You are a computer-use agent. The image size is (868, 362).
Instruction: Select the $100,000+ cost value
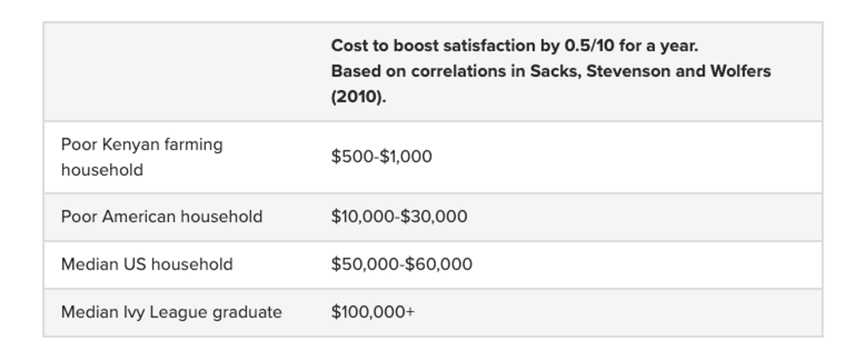(373, 312)
